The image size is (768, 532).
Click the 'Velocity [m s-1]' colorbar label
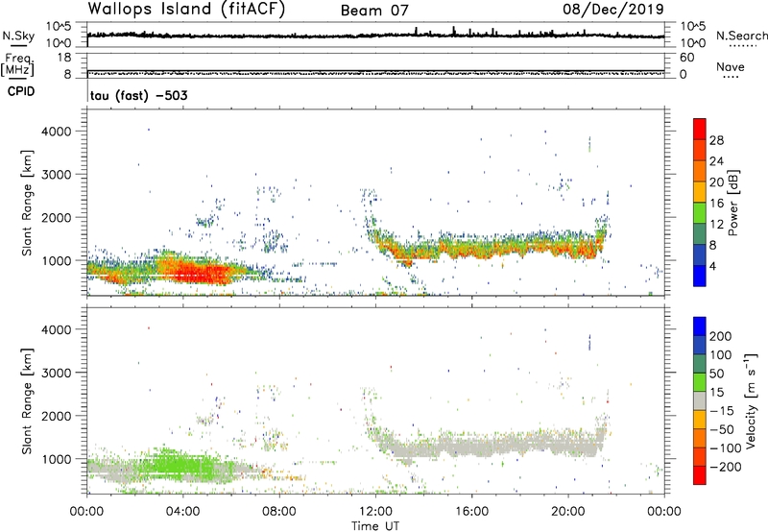751,400
